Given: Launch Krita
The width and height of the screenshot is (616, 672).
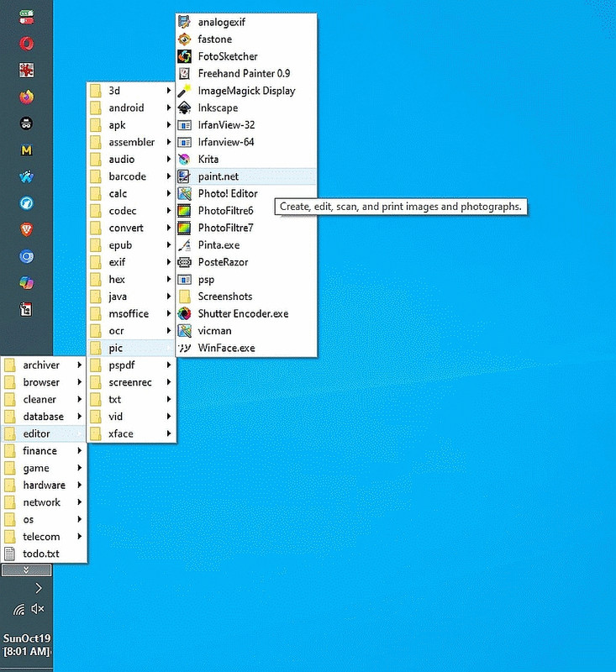Looking at the screenshot, I should click(x=246, y=159).
